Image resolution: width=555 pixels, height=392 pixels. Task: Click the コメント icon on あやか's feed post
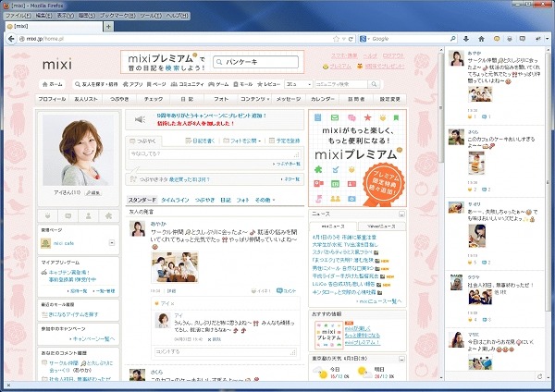(287, 291)
